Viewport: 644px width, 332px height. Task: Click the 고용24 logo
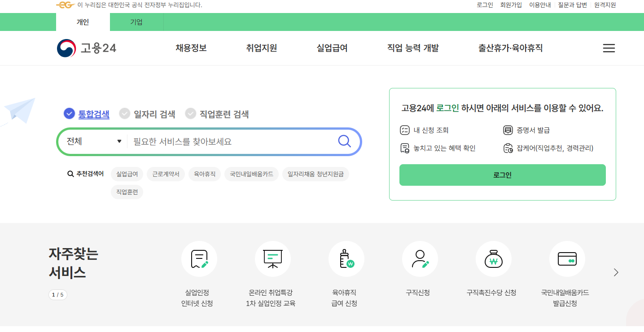[87, 48]
